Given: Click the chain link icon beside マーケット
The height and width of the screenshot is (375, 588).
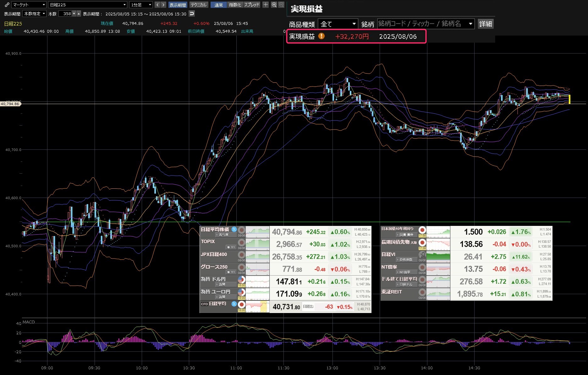Looking at the screenshot, I should coord(7,5).
